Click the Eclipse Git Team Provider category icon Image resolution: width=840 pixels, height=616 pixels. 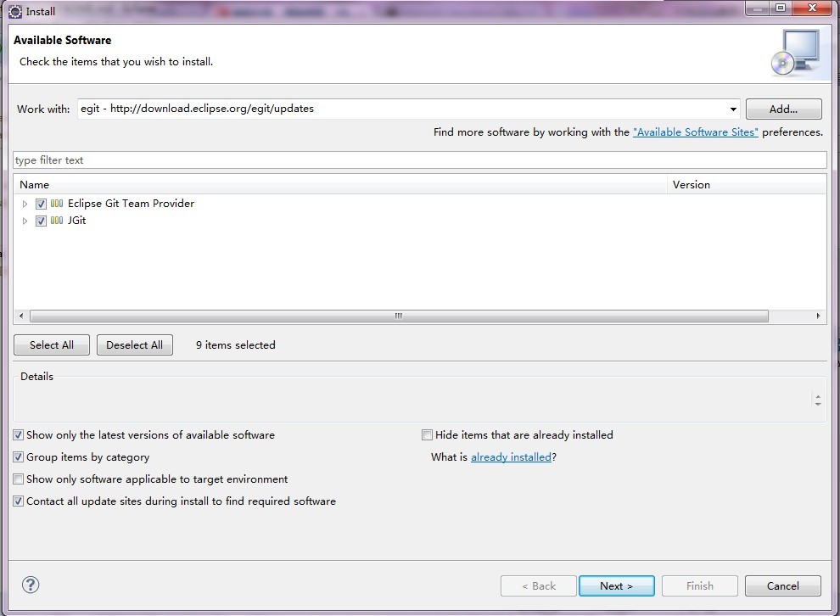pos(57,204)
